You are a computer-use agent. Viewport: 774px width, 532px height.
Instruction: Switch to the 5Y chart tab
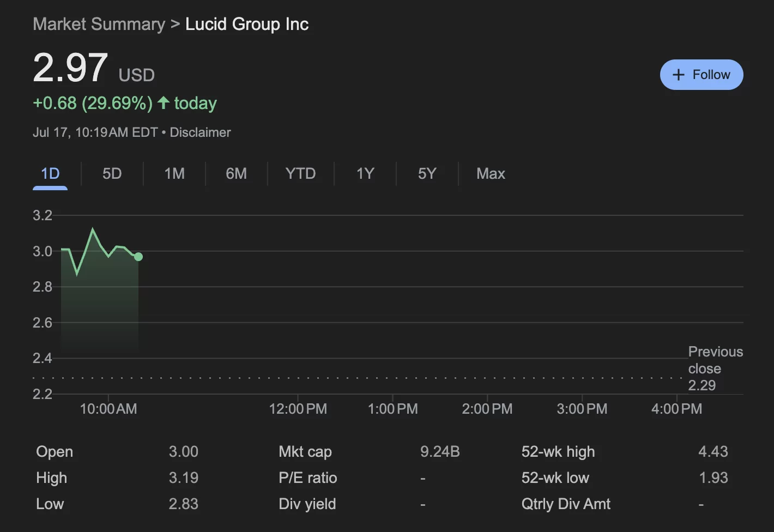427,173
